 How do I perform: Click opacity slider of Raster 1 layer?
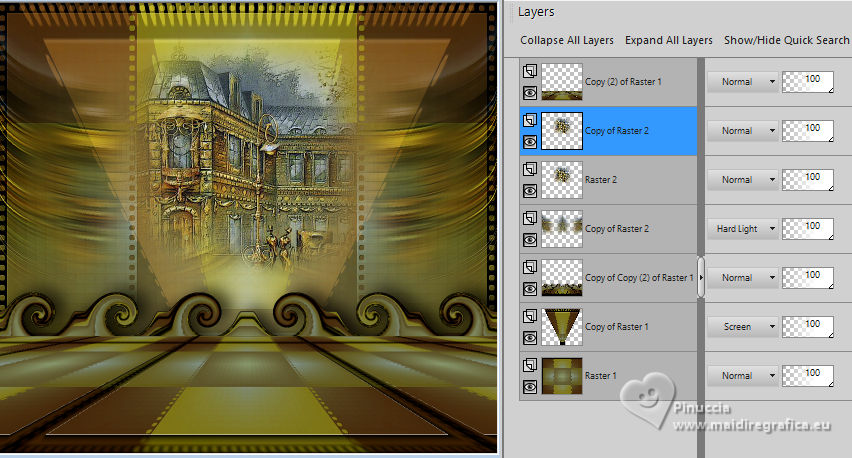tap(808, 376)
